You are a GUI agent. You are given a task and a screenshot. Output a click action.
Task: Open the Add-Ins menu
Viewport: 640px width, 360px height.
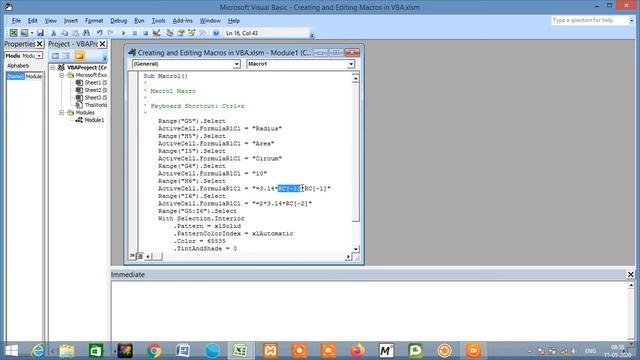(182, 20)
